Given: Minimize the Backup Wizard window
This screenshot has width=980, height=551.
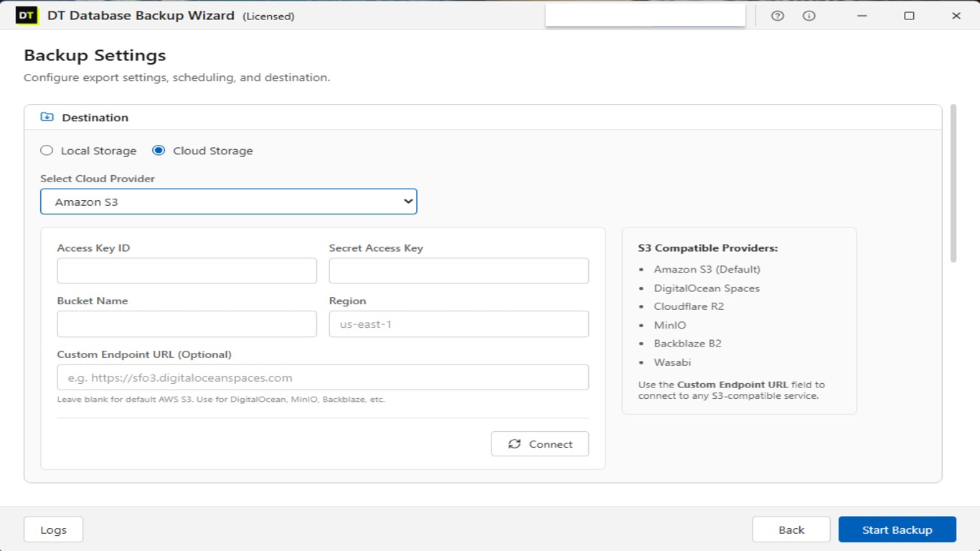Looking at the screenshot, I should 862,15.
